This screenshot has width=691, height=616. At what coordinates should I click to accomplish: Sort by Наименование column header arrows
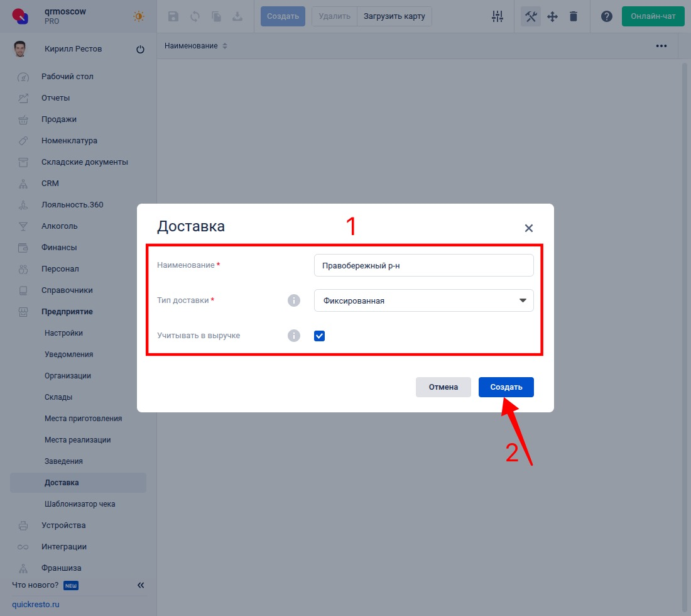point(225,47)
